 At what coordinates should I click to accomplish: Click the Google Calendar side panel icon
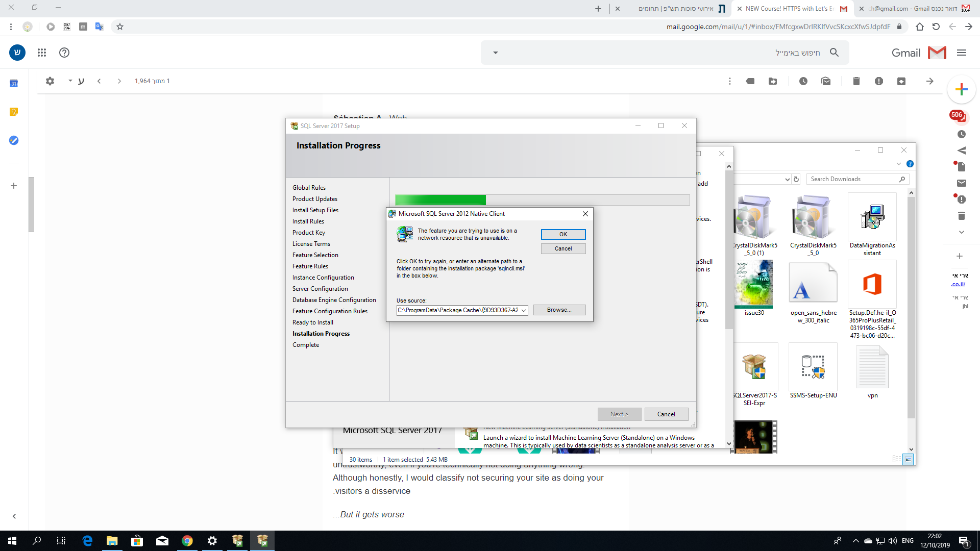(14, 84)
